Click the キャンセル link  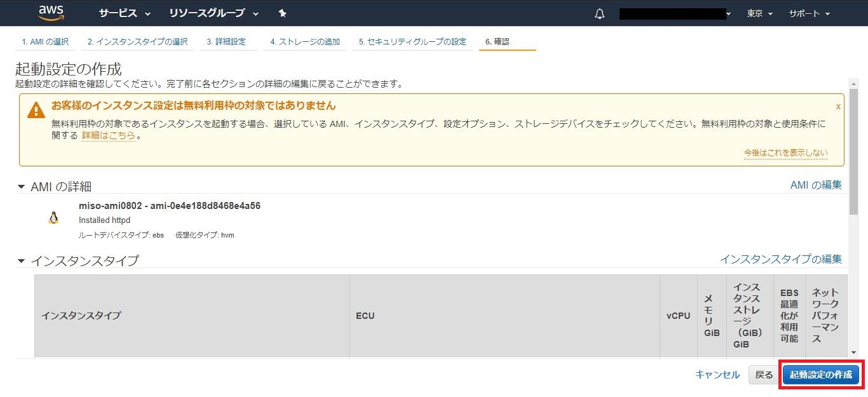pos(717,375)
